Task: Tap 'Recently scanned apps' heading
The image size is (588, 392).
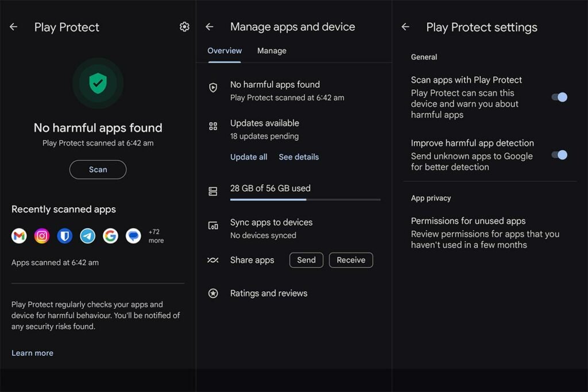Action: pyautogui.click(x=64, y=209)
